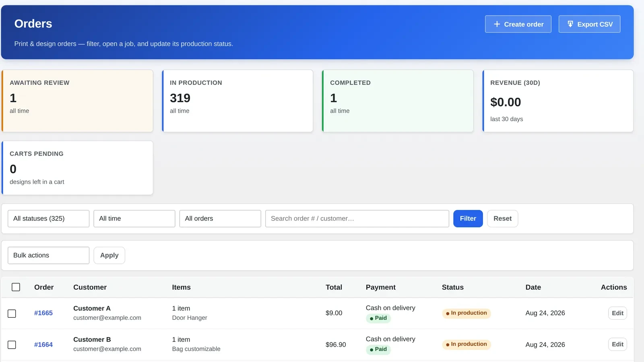
Task: Click In production status for order #1664
Action: [x=466, y=344]
